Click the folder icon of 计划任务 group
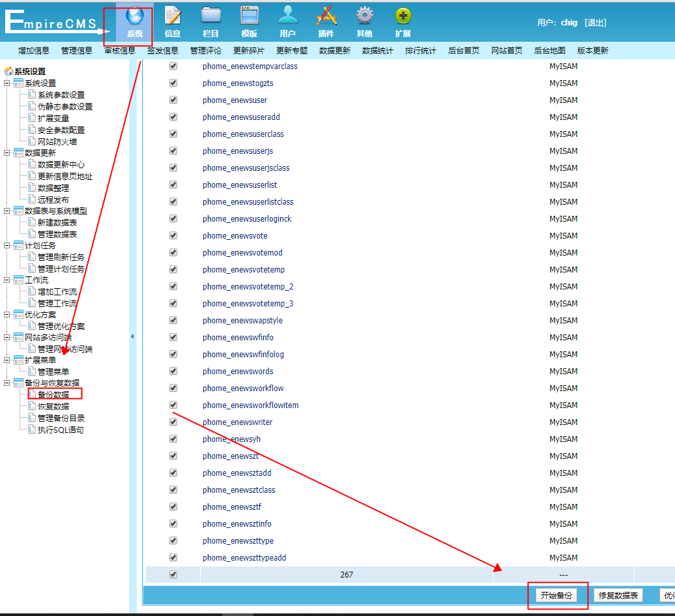The height and width of the screenshot is (616, 675). tap(18, 245)
